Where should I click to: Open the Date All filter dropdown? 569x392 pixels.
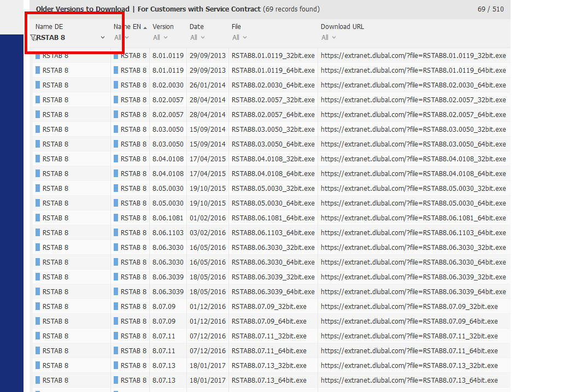(x=197, y=37)
